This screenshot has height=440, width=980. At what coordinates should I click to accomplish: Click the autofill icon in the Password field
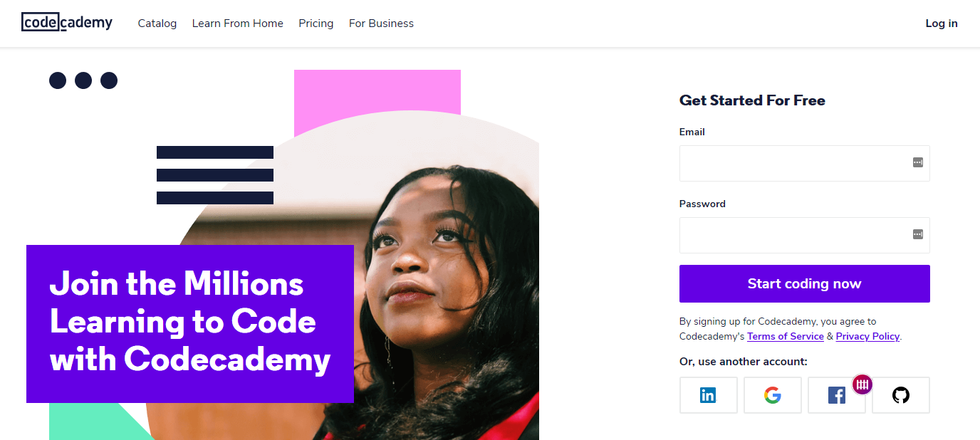tap(918, 234)
